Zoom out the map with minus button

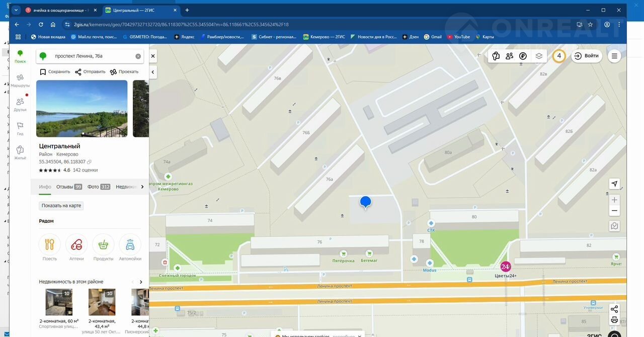(614, 211)
